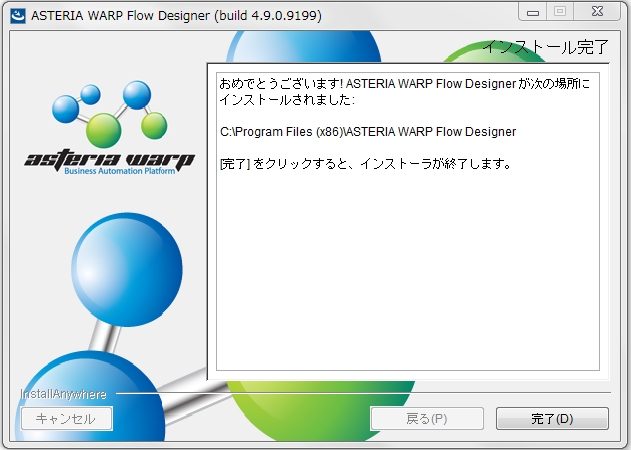
Task: Click the [完了] をクリックすると instruction line
Action: [365, 164]
